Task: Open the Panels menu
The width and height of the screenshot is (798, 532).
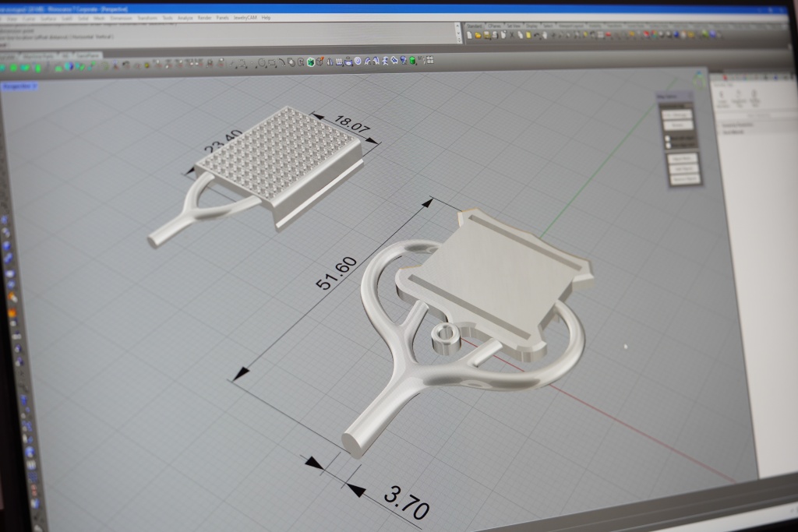Action: coord(222,18)
